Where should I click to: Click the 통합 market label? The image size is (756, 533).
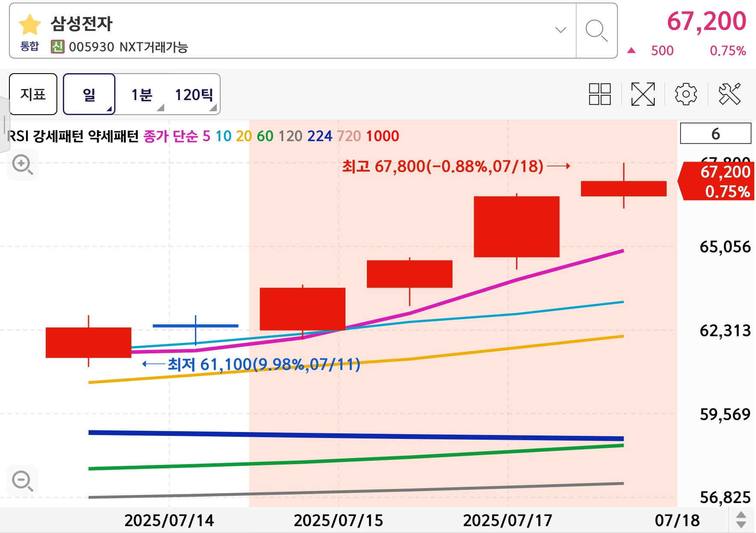click(x=30, y=46)
